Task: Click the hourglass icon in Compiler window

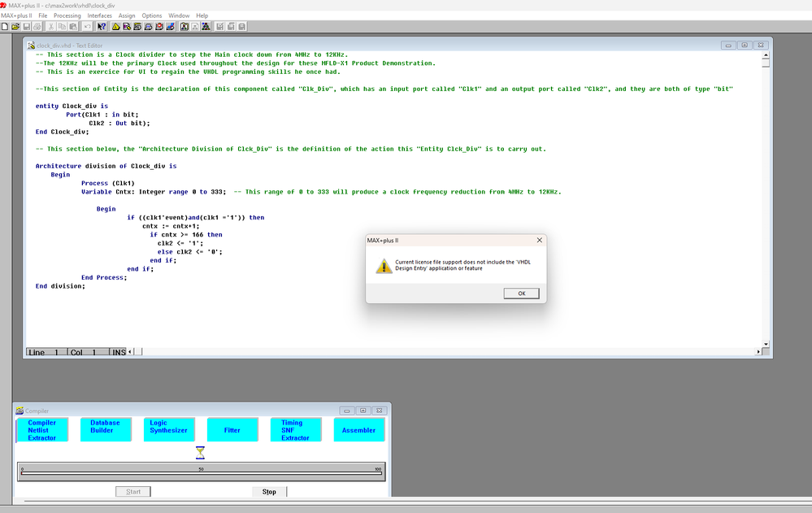Action: 201,452
